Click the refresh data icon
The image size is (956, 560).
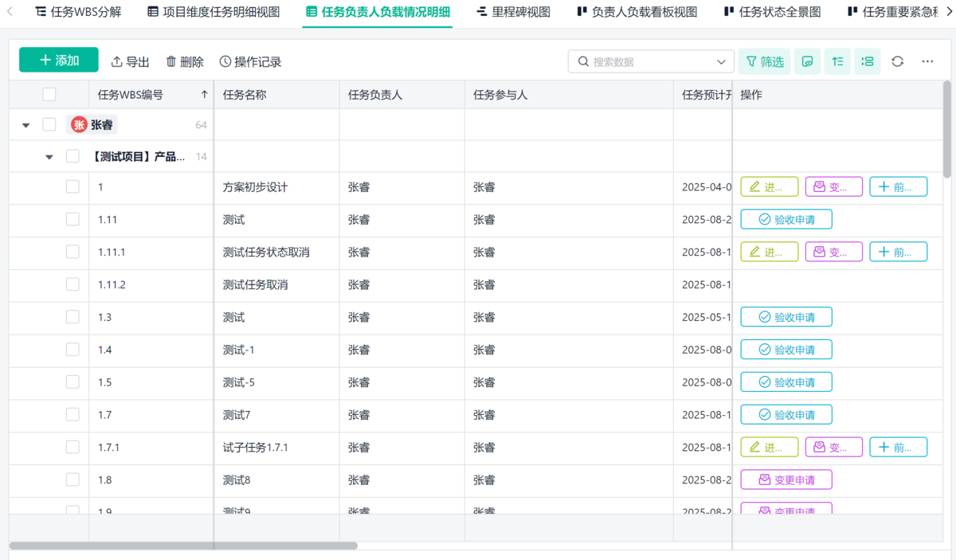897,61
